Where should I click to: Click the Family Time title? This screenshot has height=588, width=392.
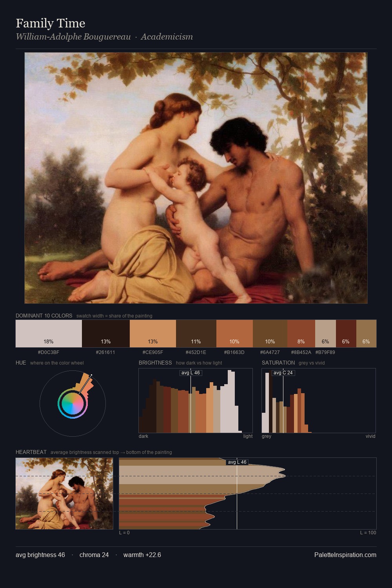click(x=51, y=23)
